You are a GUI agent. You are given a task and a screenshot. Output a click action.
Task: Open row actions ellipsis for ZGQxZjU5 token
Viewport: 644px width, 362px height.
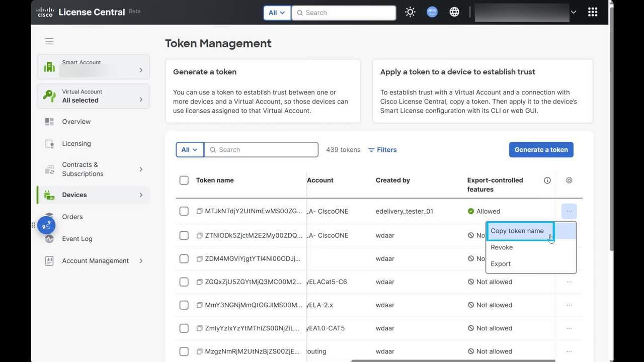tap(569, 282)
